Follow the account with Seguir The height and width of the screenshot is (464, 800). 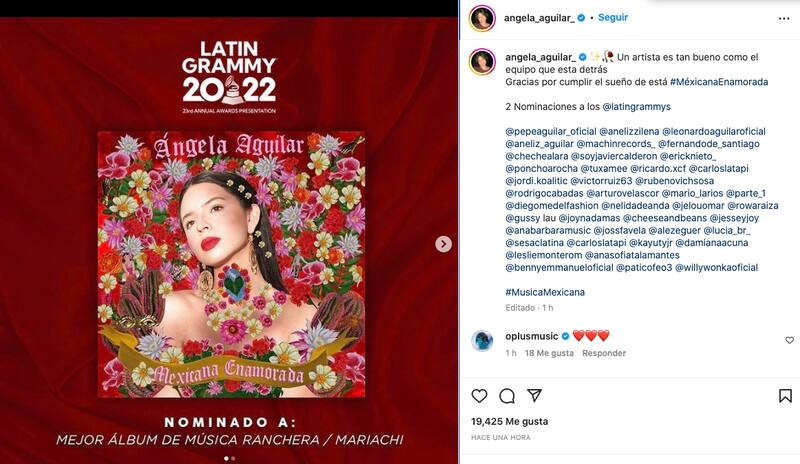(613, 17)
